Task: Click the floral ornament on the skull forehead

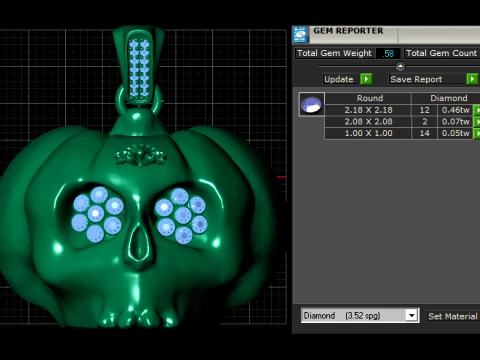Action: click(x=140, y=155)
